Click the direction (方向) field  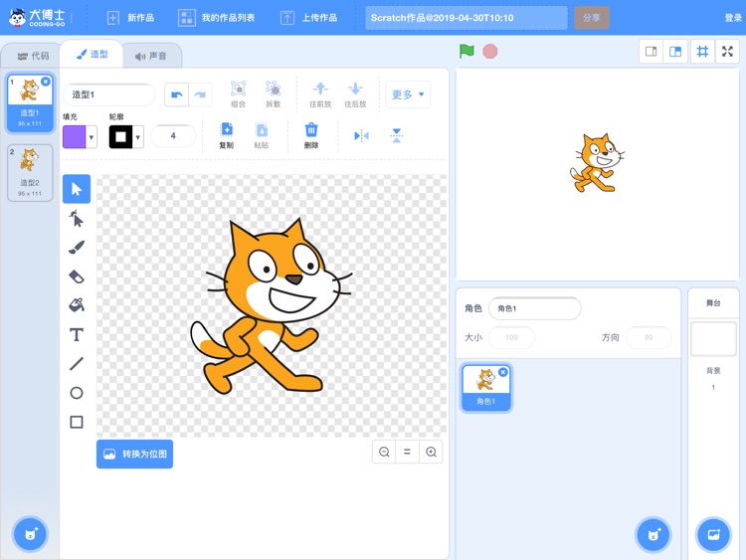pyautogui.click(x=649, y=337)
